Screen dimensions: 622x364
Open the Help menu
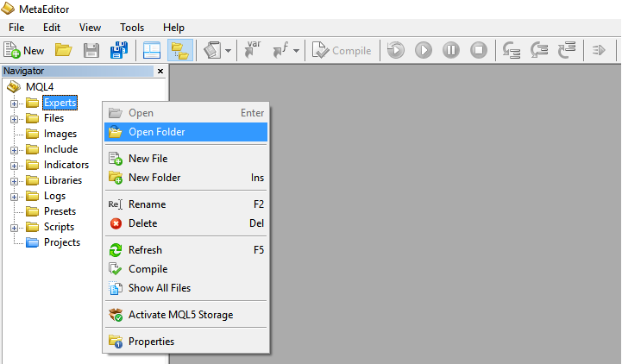click(173, 28)
